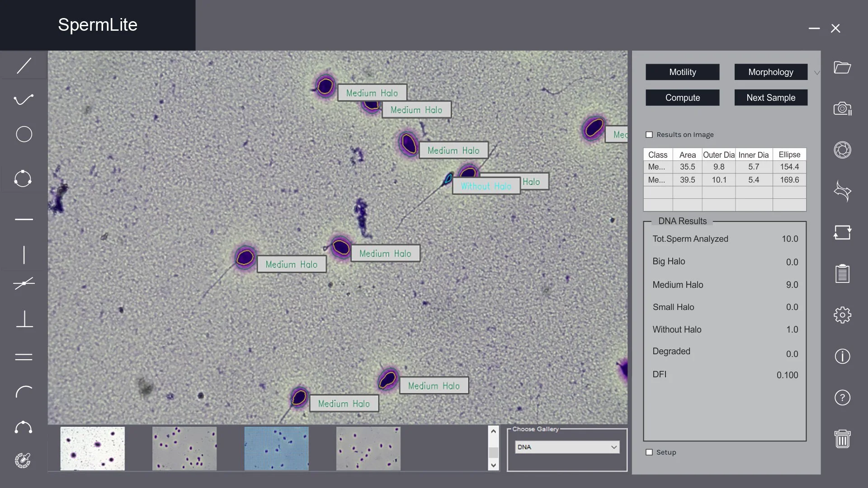Open the aperture settings panel
Viewport: 868px width, 488px height.
[x=842, y=150]
